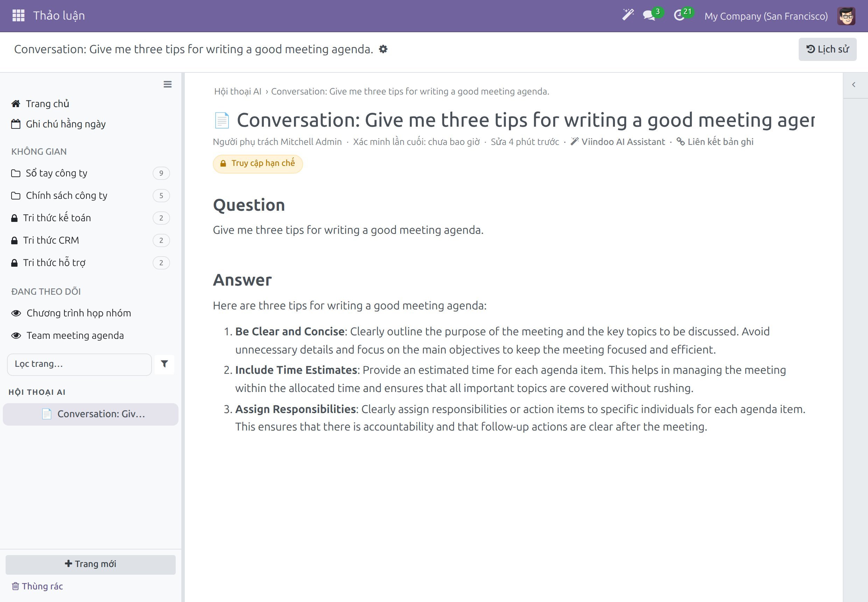Click the document icon before the article title
Image resolution: width=868 pixels, height=602 pixels.
click(222, 120)
